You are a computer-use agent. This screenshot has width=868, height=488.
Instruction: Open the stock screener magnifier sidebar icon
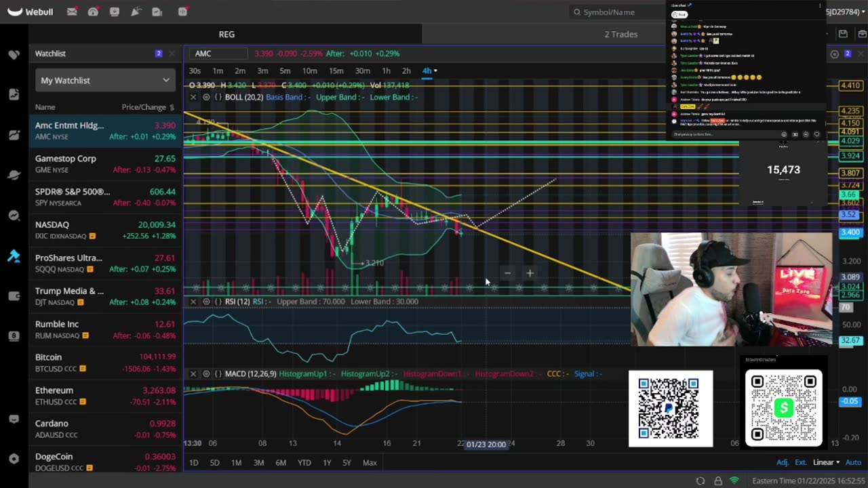(14, 216)
